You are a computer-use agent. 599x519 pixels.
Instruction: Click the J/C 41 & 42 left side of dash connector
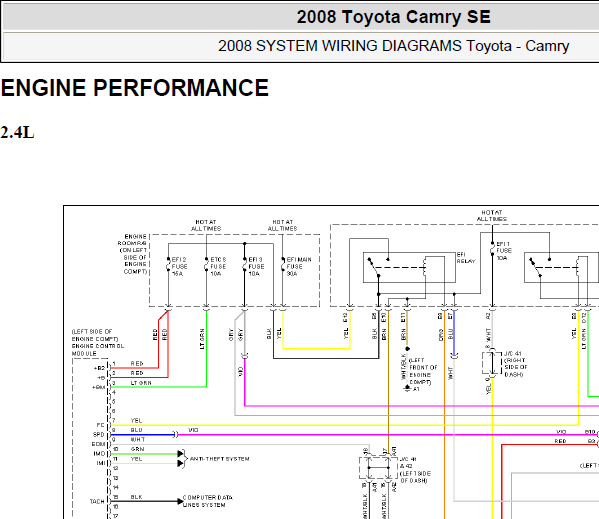pos(379,468)
